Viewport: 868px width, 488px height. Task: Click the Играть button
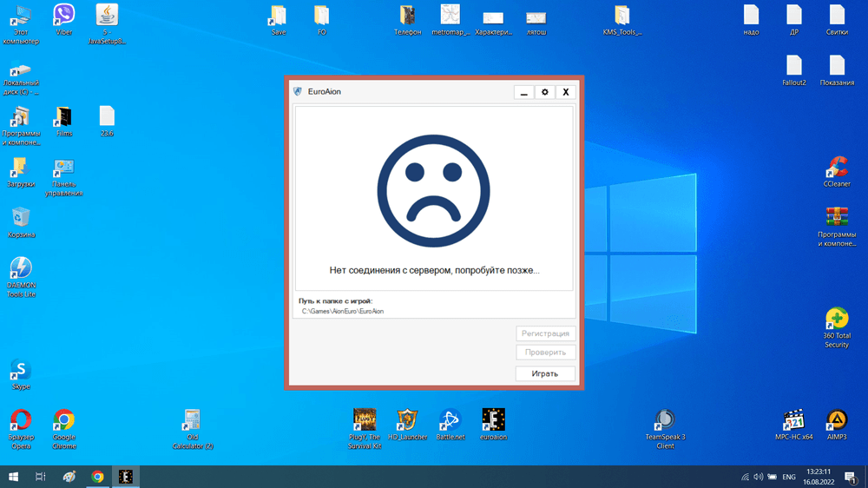[545, 373]
